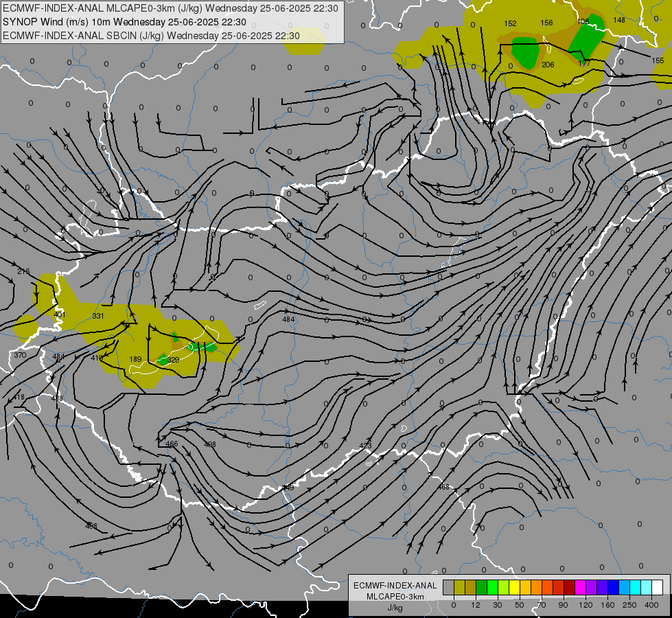Click the ECMWF-INDEX-ANAL SBCIN title line
Image resolution: width=672 pixels, height=618 pixels.
pyautogui.click(x=151, y=36)
